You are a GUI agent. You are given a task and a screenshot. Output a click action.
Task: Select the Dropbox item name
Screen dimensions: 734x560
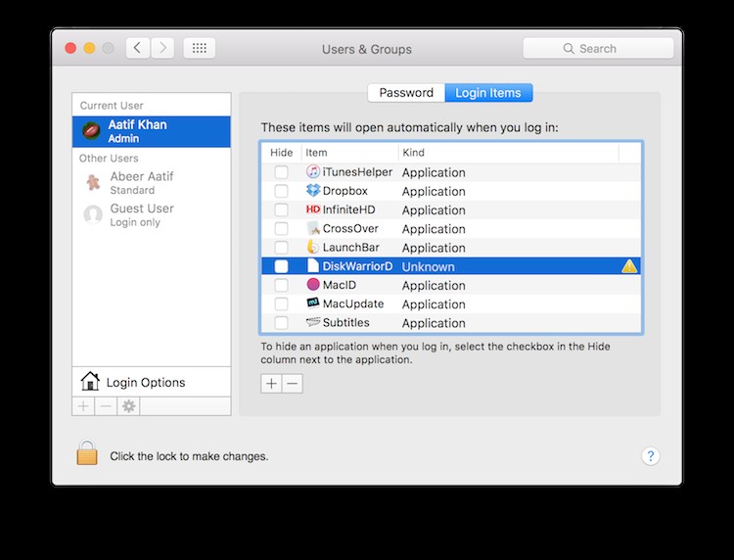[x=345, y=191]
